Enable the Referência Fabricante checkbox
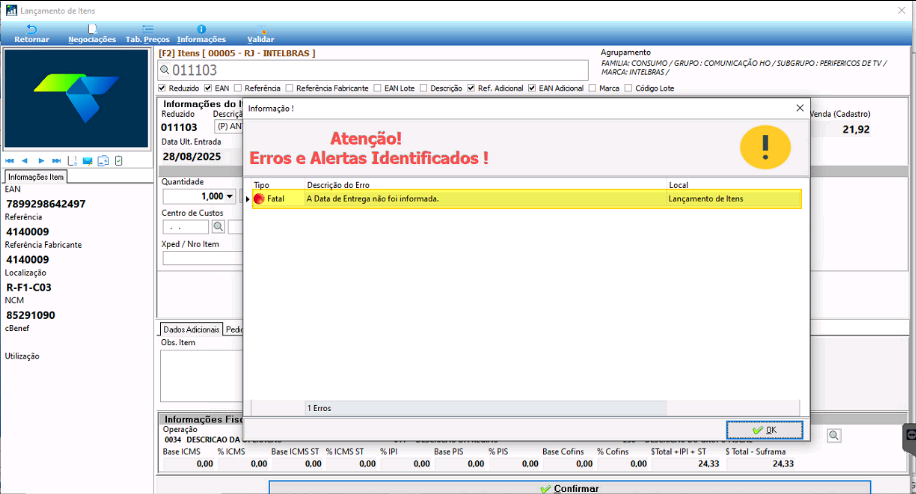Viewport: 916px width, 494px height. pyautogui.click(x=289, y=88)
